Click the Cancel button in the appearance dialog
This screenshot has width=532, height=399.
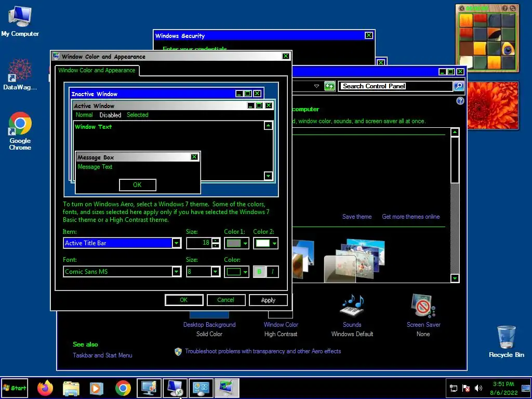point(226,300)
